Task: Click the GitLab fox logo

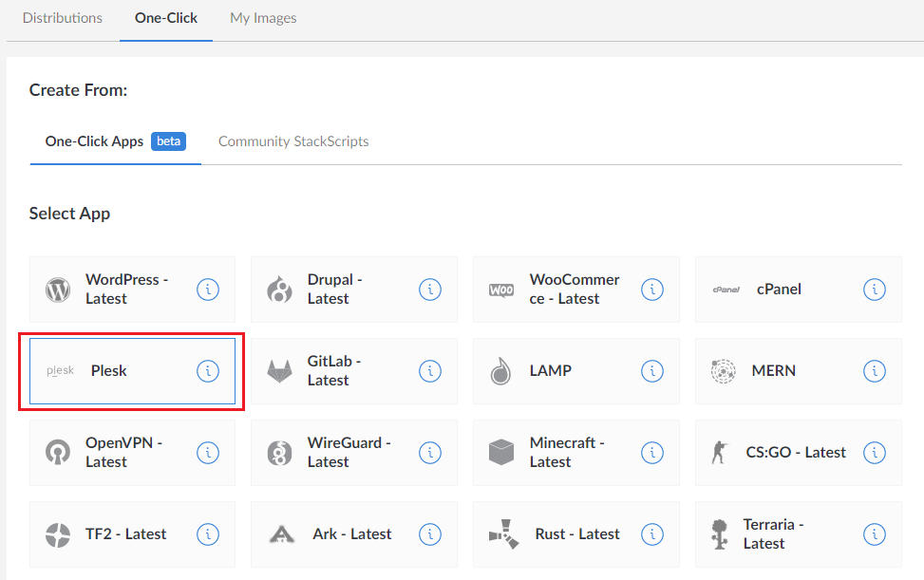Action: point(280,371)
